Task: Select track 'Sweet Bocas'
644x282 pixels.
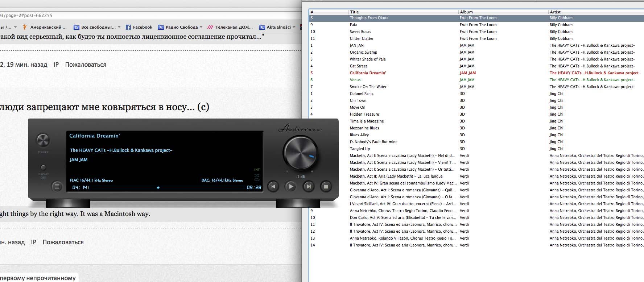Action: point(476,32)
